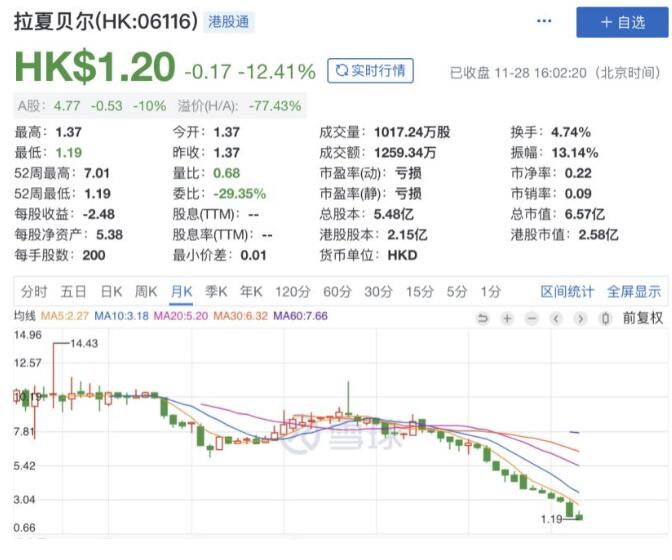The image size is (672, 560).
Task: Select the 月K chart tab
Action: pos(181,292)
